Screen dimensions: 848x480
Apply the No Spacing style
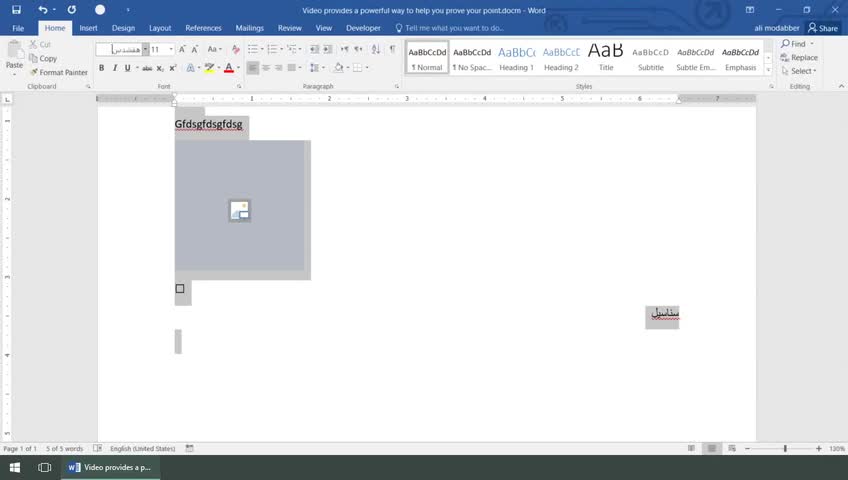[x=472, y=57]
